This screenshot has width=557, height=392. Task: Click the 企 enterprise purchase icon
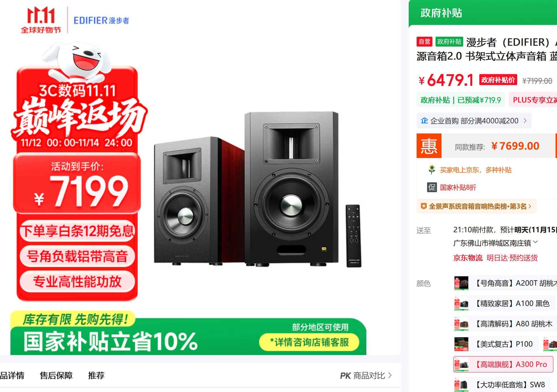pos(424,121)
